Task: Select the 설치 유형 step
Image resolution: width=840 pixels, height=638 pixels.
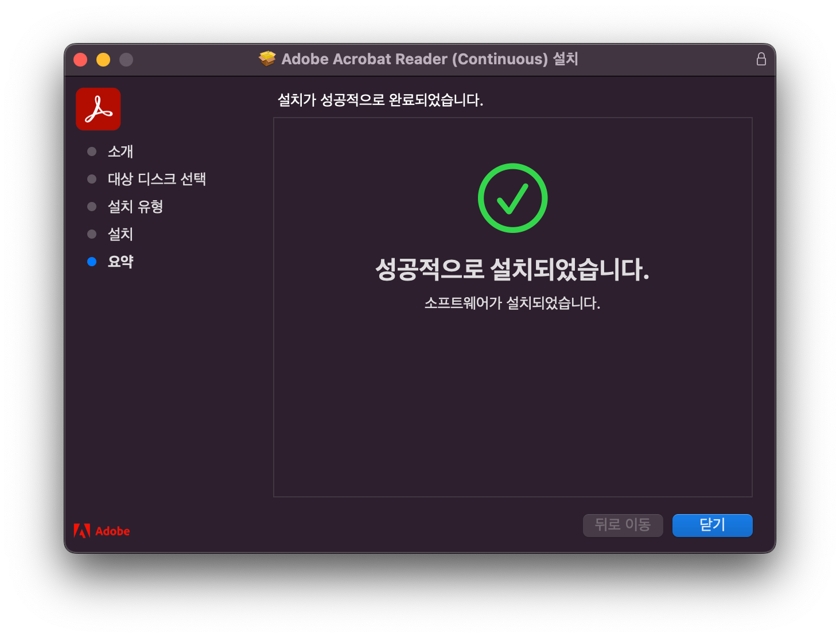Action: tap(136, 207)
